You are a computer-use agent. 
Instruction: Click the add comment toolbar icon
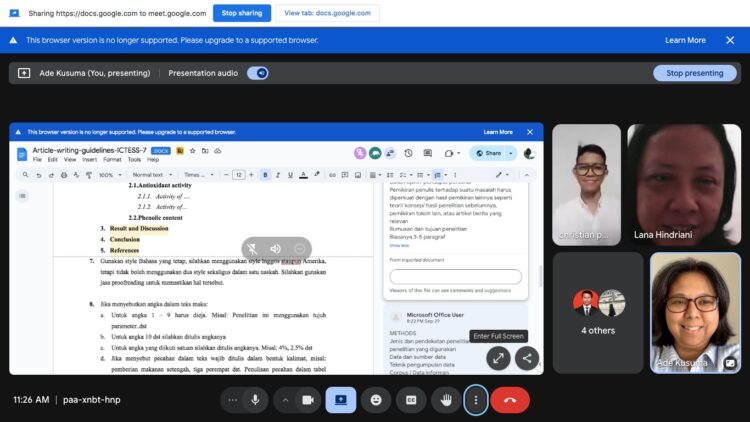click(345, 175)
